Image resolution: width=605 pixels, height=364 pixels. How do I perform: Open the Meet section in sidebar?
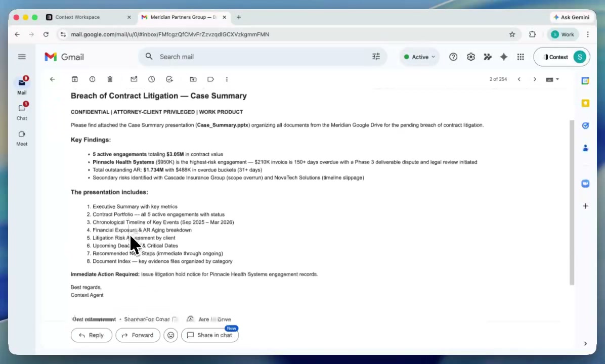pos(22,138)
